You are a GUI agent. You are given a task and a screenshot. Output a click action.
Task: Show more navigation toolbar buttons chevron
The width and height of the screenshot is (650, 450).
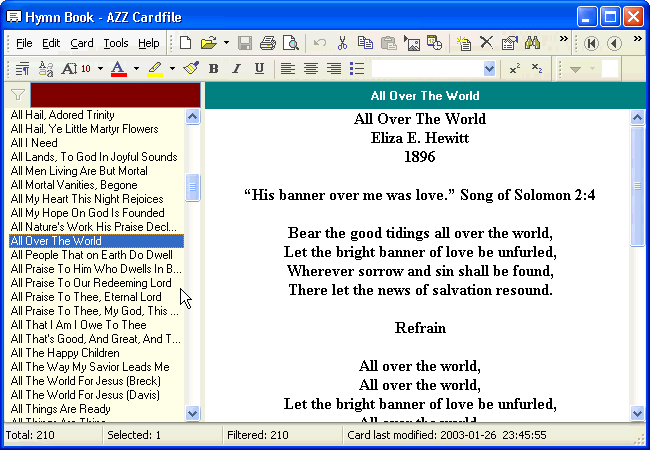tap(638, 39)
